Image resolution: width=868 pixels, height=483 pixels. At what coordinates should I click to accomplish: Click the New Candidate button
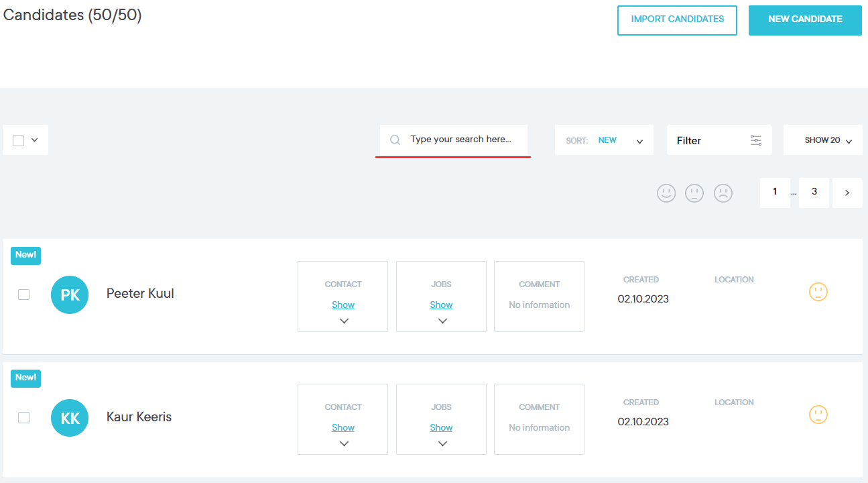point(805,19)
